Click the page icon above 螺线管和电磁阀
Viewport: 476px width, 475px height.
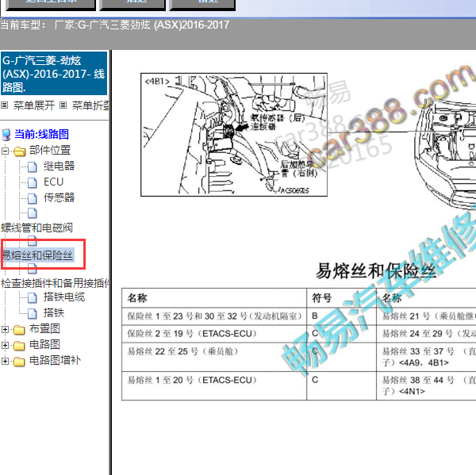click(33, 213)
